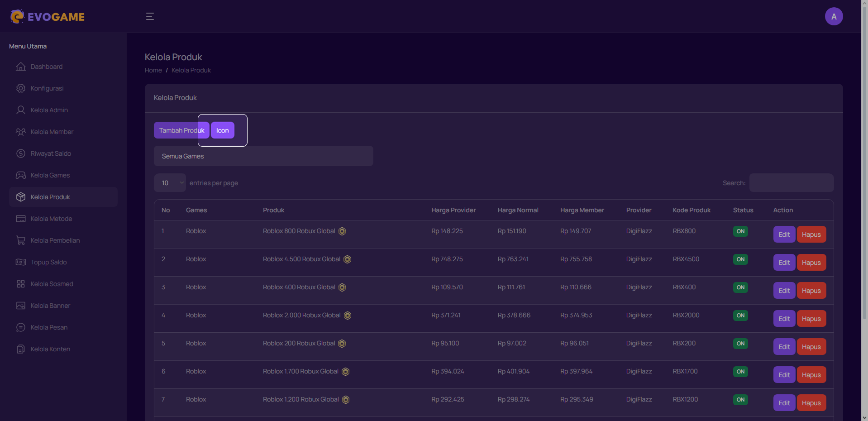This screenshot has width=868, height=421.
Task: Select the cell 'Rp 148.225'
Action: tap(447, 231)
